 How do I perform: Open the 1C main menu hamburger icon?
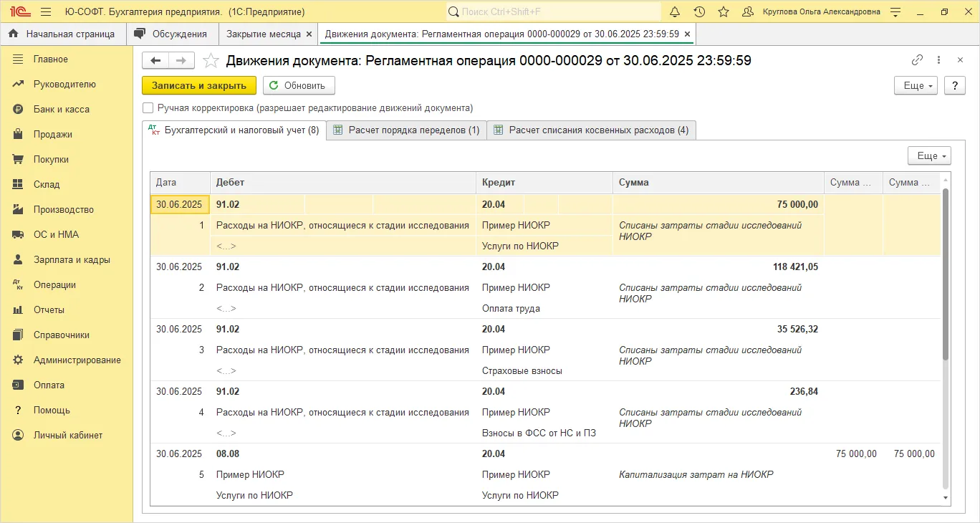[46, 12]
